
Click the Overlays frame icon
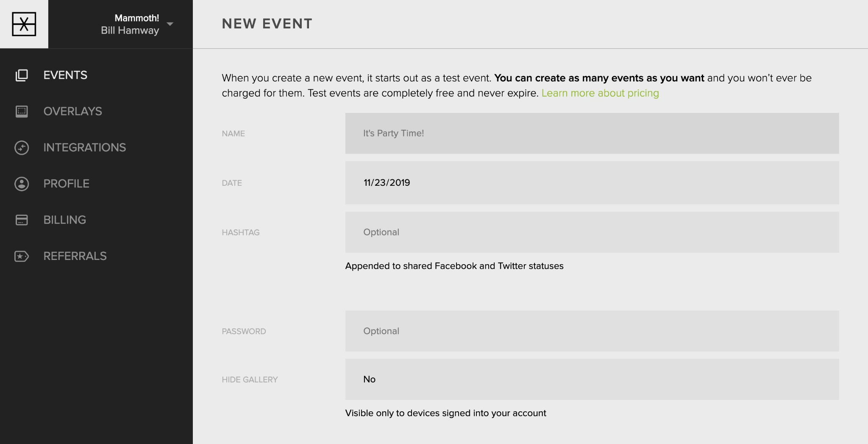22,112
